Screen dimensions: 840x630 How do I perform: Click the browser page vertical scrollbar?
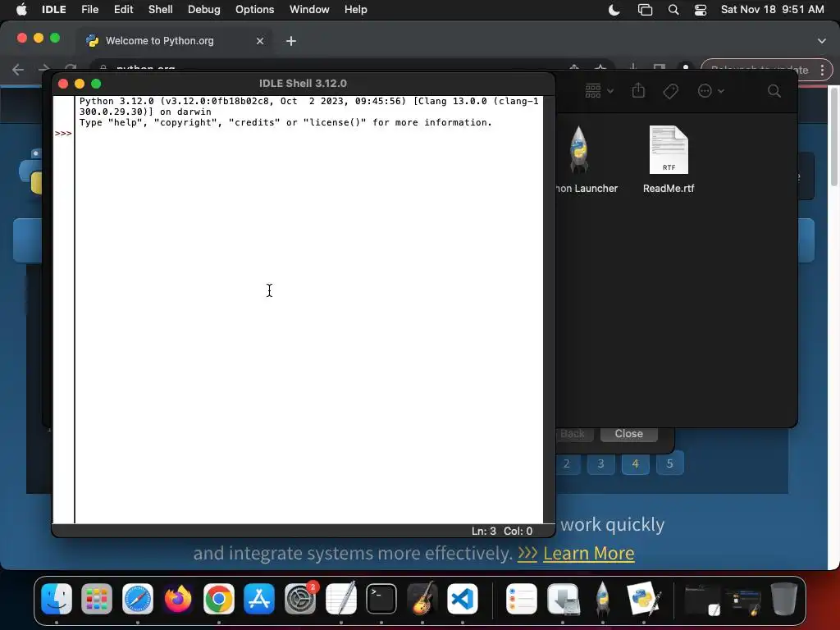coord(834,137)
